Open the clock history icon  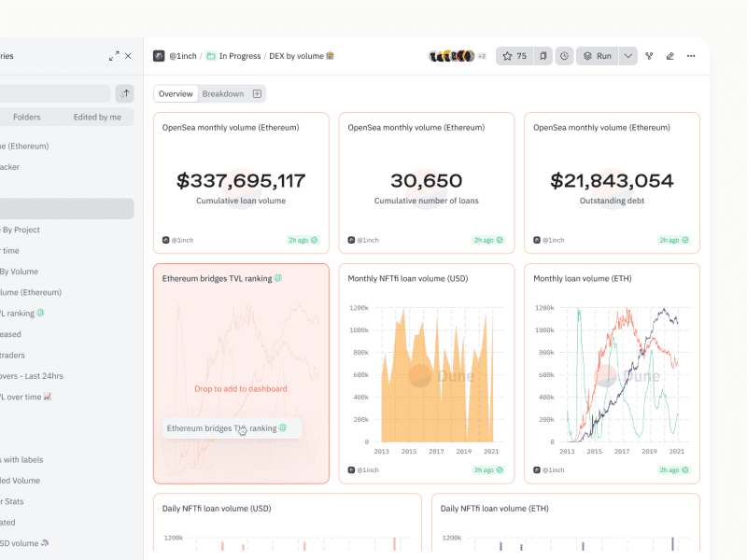564,56
